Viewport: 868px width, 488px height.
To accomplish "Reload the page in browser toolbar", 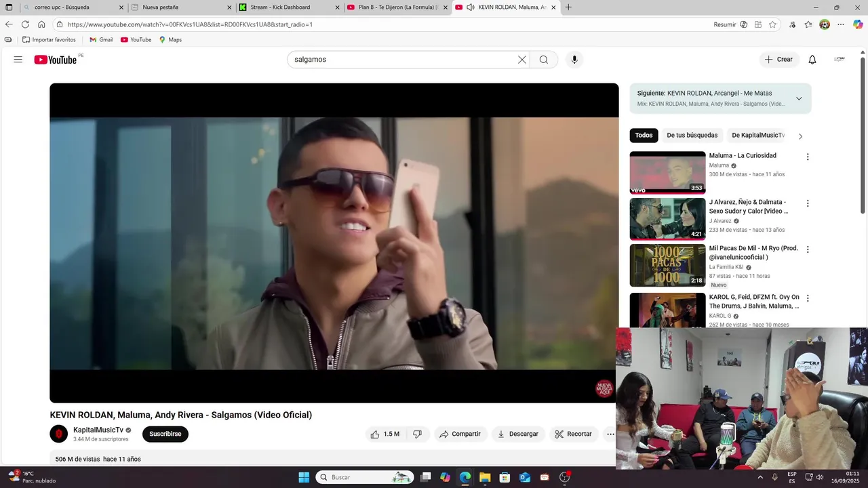I will pyautogui.click(x=25, y=24).
